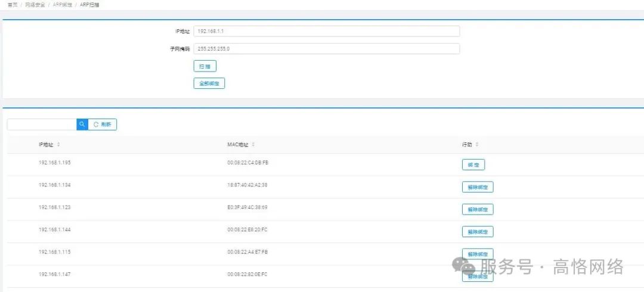Click the 刷新 refresh button

103,125
